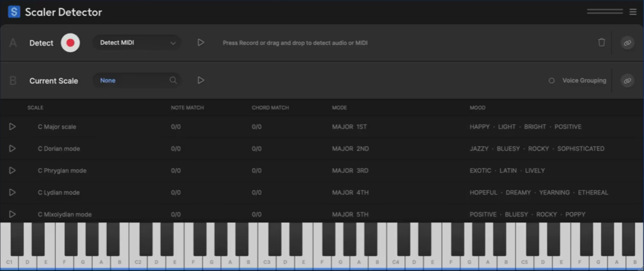Click the Voice Grouping label
The height and width of the screenshot is (271, 644).
[x=584, y=81]
